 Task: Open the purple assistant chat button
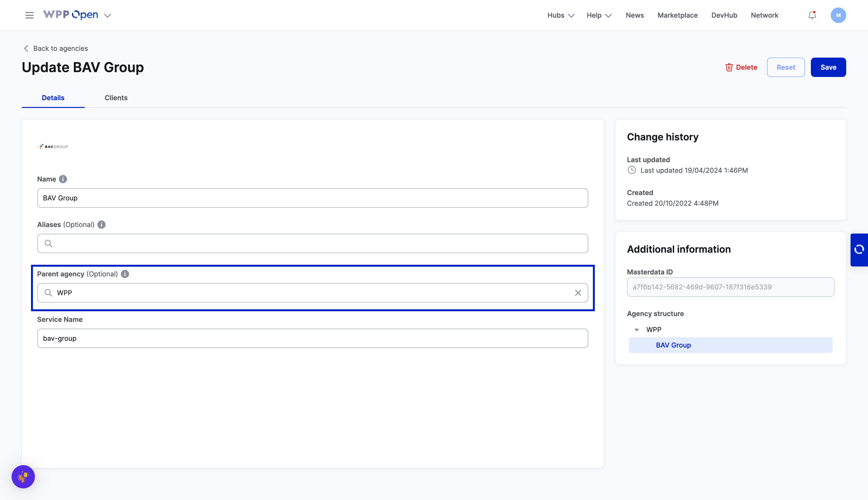point(23,477)
